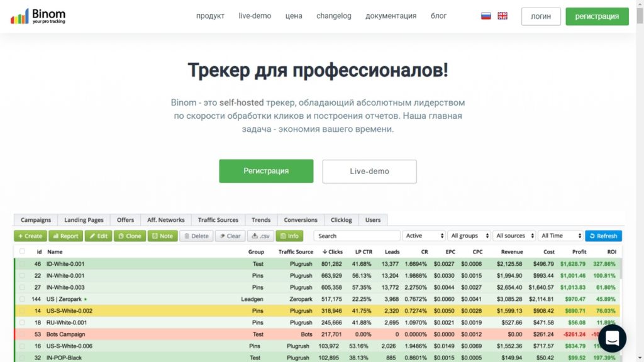Toggle the select-all checkbox in header

click(22, 251)
